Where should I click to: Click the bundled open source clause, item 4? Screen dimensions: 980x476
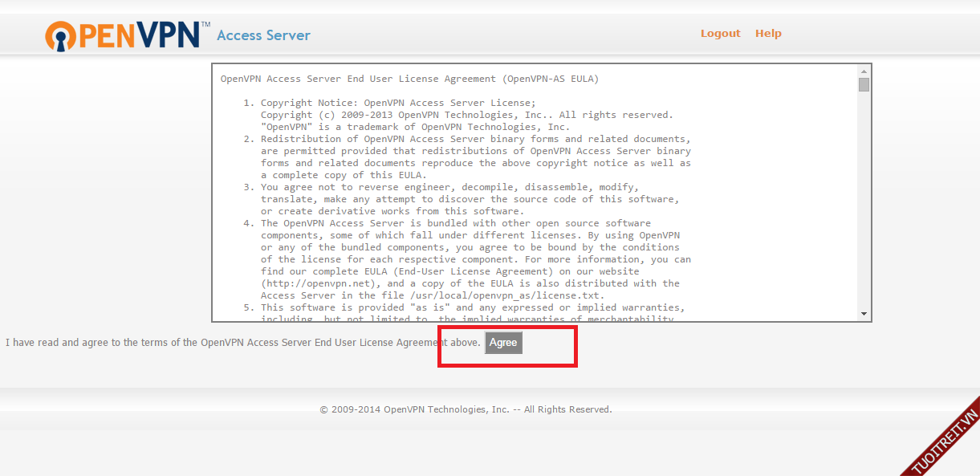pyautogui.click(x=455, y=223)
